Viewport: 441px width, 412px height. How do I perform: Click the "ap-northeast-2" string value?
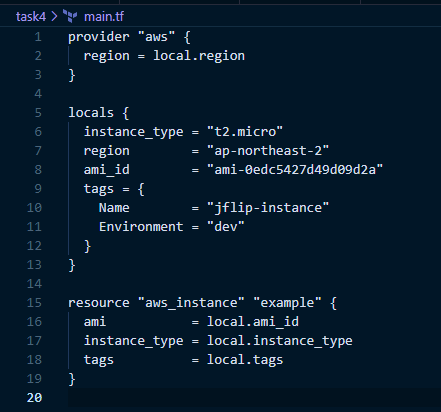point(268,151)
